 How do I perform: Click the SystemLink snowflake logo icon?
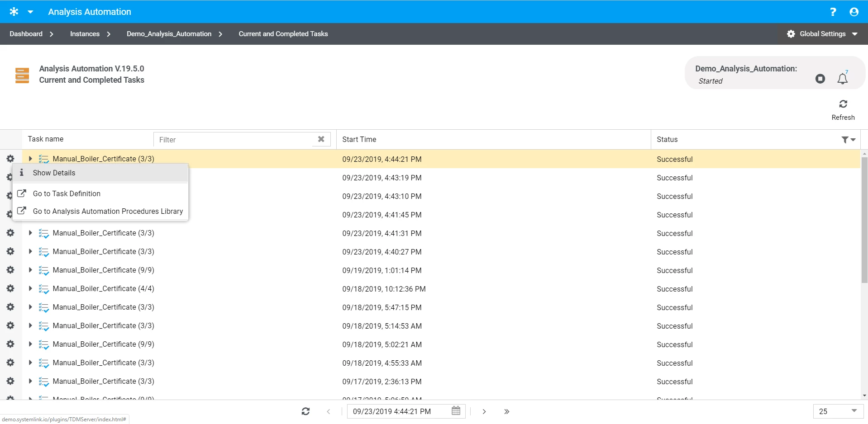[x=14, y=12]
